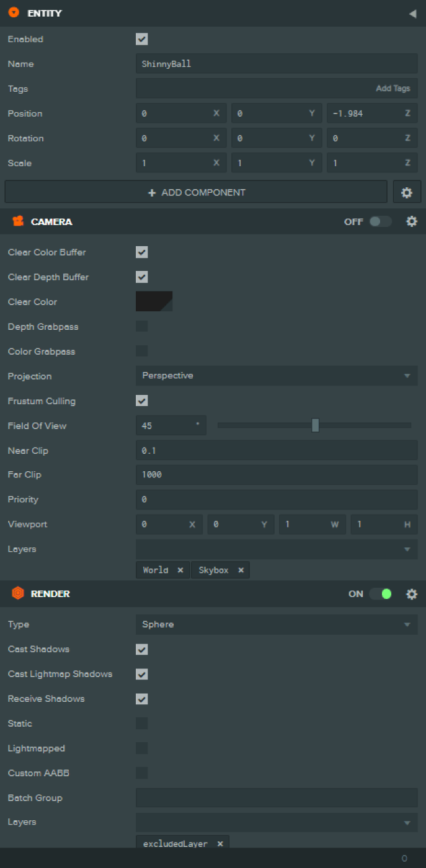Toggle the Enabled checkbox
426x868 pixels.
pos(142,39)
